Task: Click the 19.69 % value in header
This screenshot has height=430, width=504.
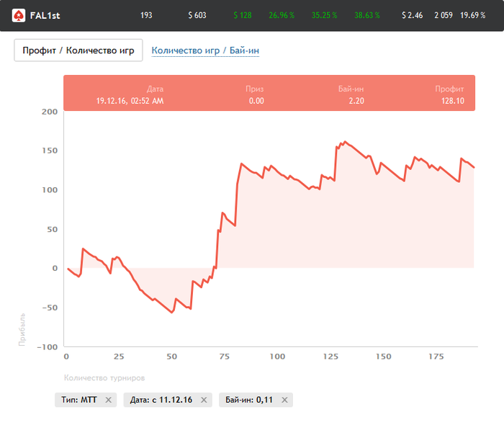Action: pyautogui.click(x=473, y=15)
